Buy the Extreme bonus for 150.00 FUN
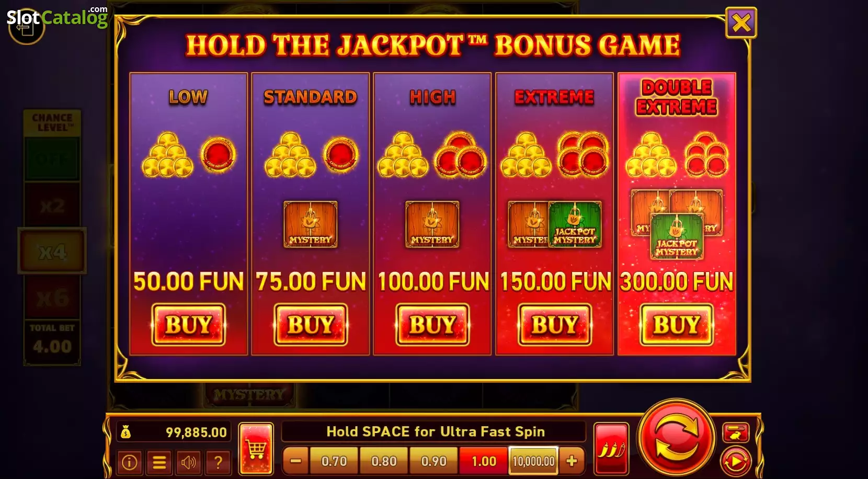The image size is (868, 479). click(555, 325)
